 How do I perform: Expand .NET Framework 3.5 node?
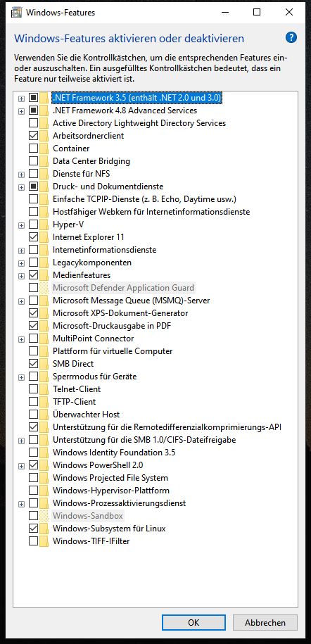(x=21, y=98)
